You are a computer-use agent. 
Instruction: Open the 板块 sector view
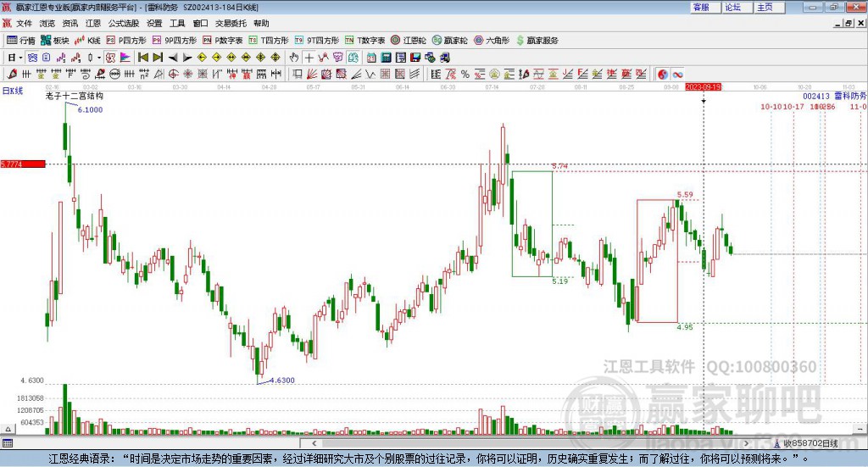(55, 41)
